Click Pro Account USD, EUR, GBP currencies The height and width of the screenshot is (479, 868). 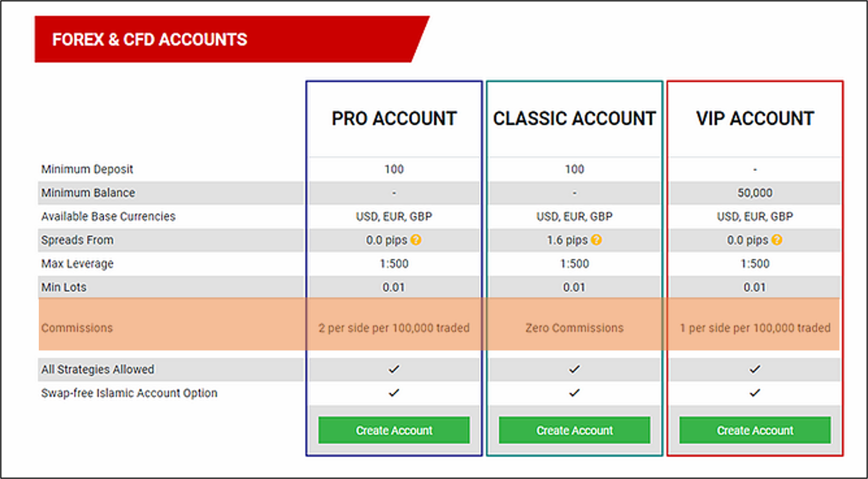[394, 216]
